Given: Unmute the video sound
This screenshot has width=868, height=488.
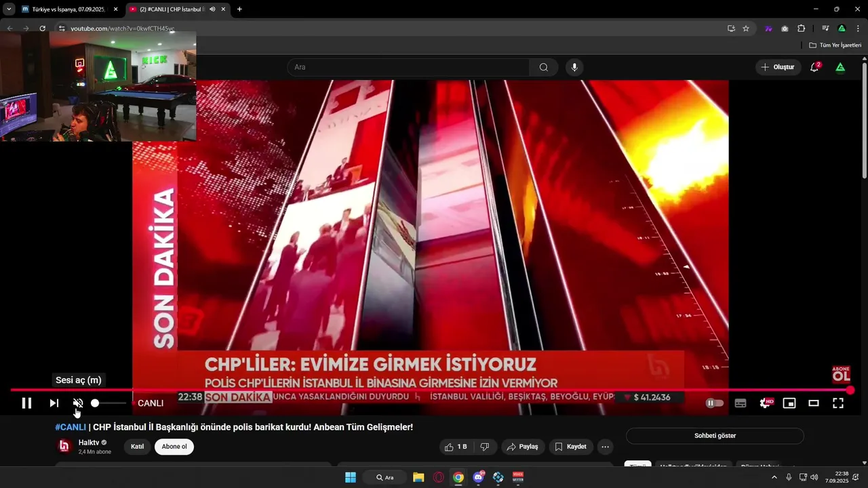Looking at the screenshot, I should pyautogui.click(x=78, y=403).
